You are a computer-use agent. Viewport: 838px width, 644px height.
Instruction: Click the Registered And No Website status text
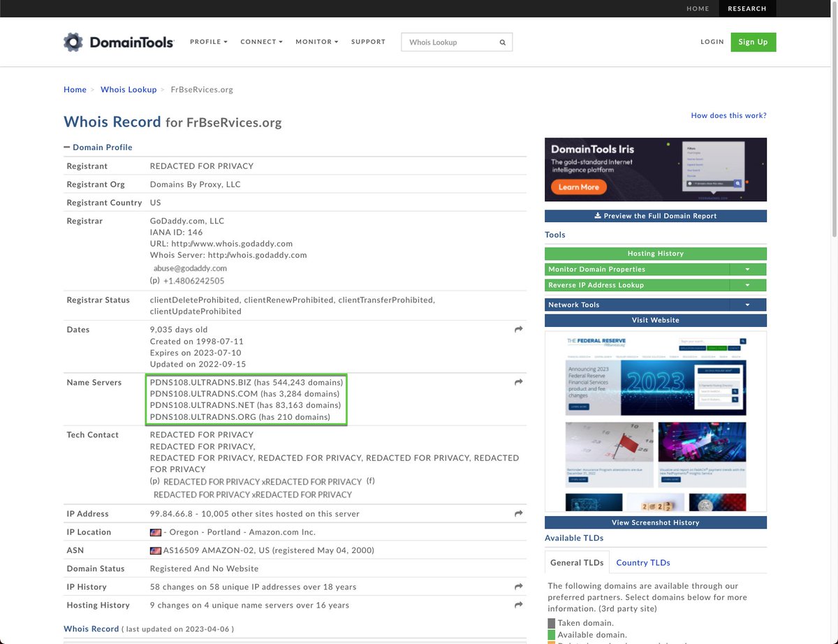(x=204, y=569)
